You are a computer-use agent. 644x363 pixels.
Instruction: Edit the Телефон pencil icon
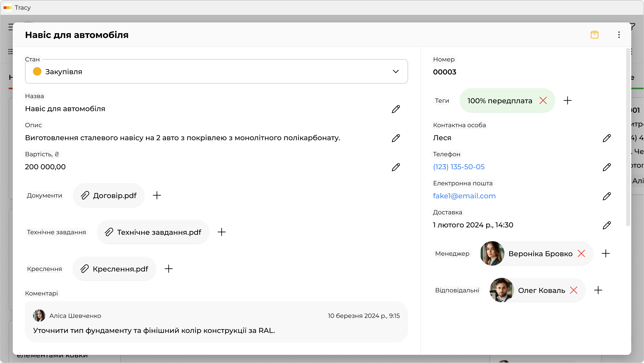click(x=607, y=167)
